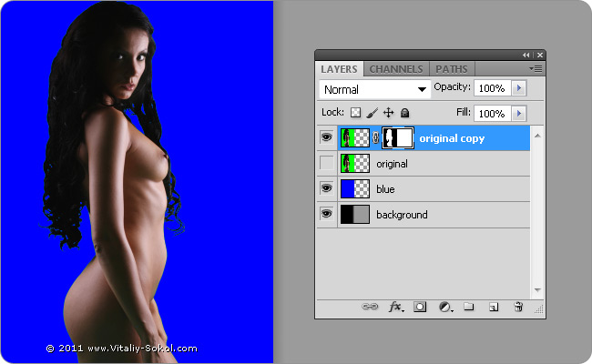The height and width of the screenshot is (364, 592).
Task: Hide the blue layer
Action: click(x=327, y=188)
